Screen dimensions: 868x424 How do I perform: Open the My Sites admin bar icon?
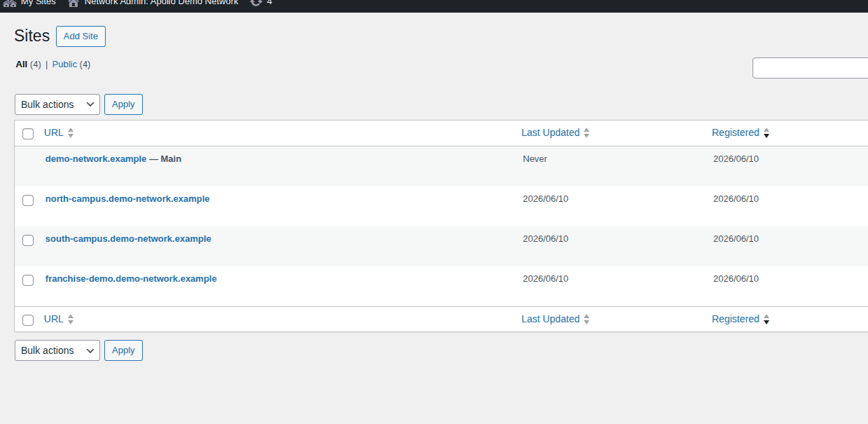coord(10,3)
